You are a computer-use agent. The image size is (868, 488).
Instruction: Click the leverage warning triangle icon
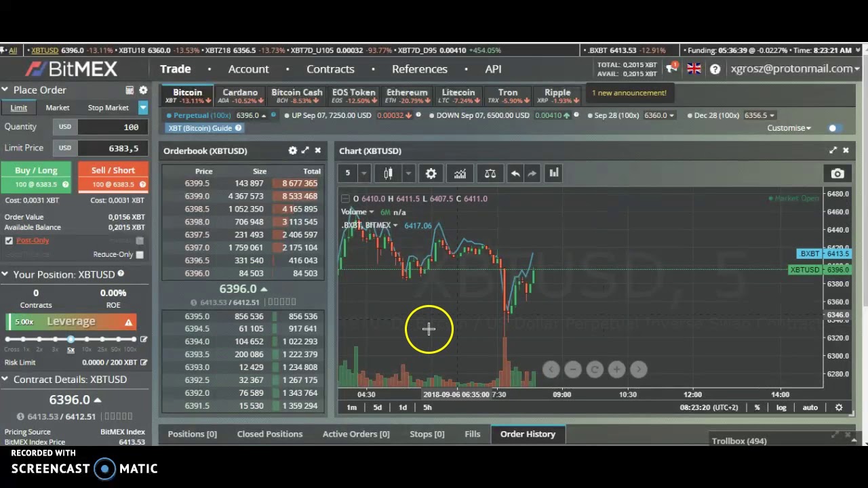click(128, 322)
